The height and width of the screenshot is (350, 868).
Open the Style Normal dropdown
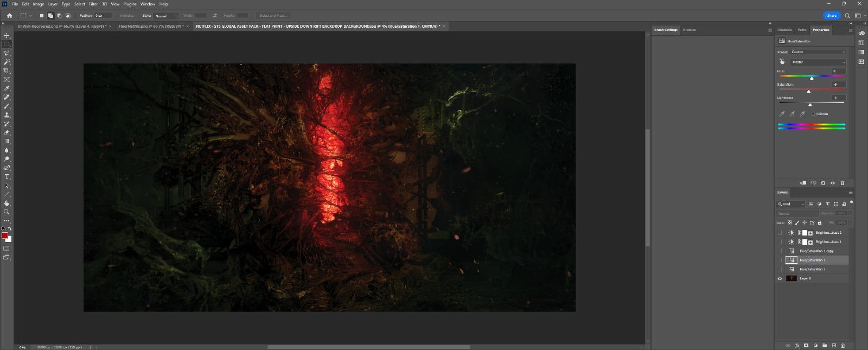coord(167,16)
